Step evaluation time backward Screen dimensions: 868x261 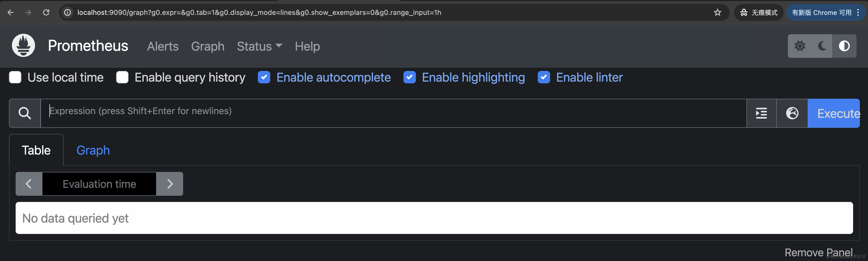(29, 184)
